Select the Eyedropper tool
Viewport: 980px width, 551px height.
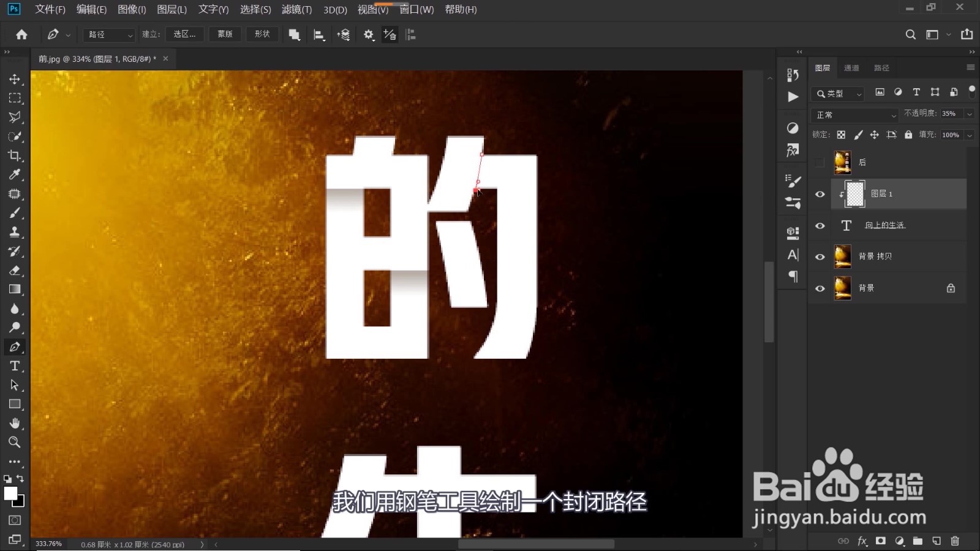(15, 174)
